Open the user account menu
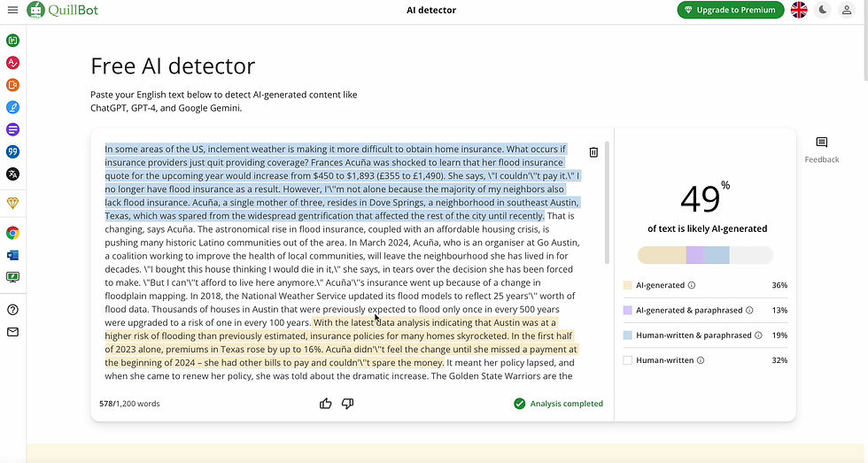This screenshot has width=868, height=463. [x=847, y=10]
